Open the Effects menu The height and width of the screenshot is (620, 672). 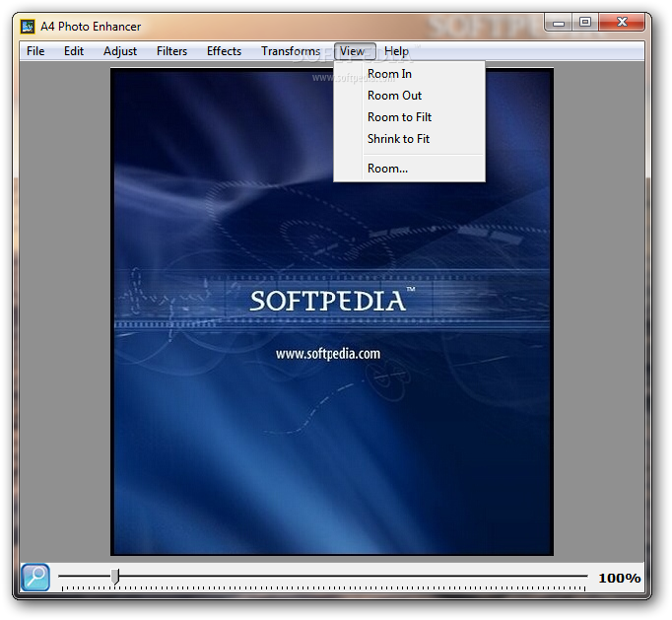pyautogui.click(x=224, y=51)
